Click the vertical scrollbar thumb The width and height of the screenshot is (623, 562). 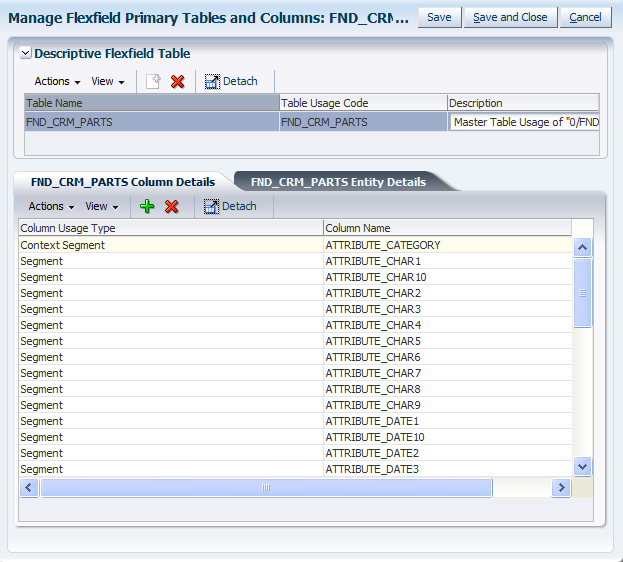pyautogui.click(x=582, y=293)
